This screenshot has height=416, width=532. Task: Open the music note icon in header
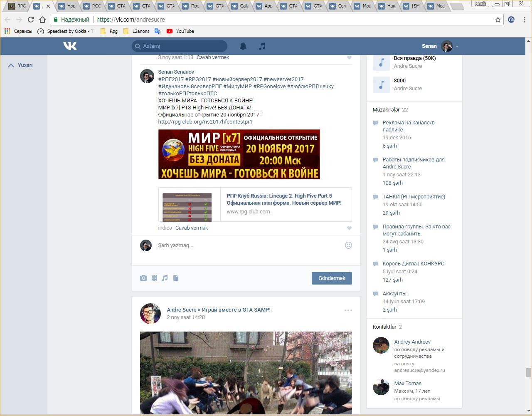pos(262,46)
